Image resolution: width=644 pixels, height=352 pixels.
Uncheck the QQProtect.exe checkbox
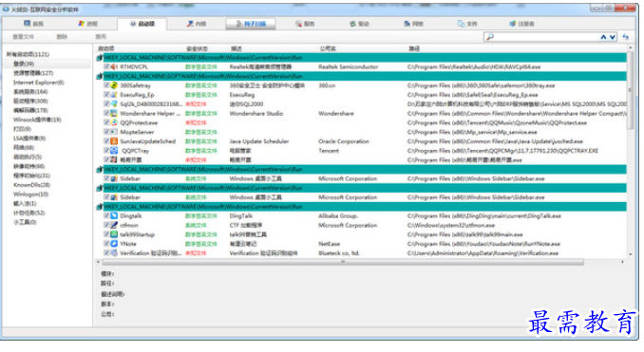(106, 122)
